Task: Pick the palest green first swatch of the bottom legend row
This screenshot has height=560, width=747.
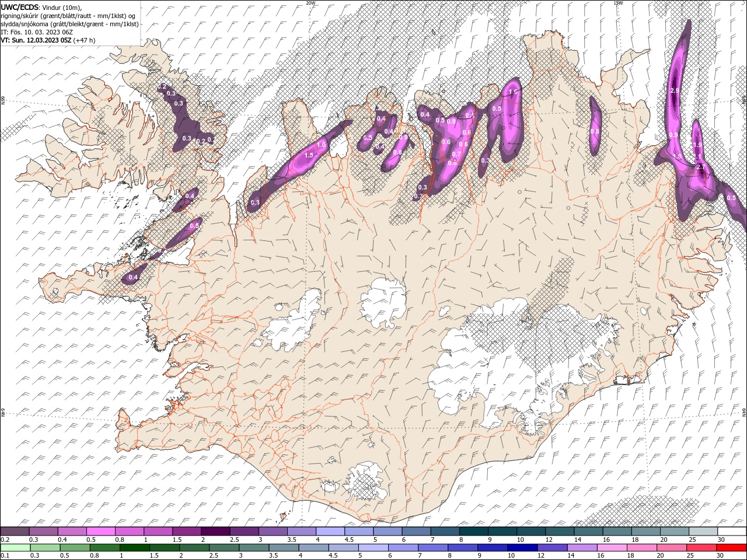Action: 15,548
